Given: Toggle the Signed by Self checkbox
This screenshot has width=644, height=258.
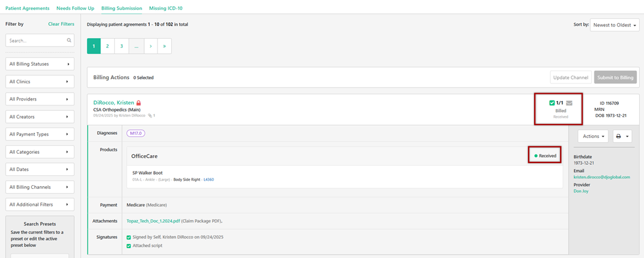Looking at the screenshot, I should pos(129,237).
